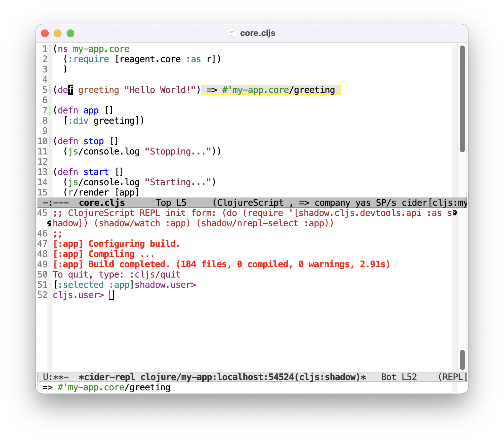Screen dimensions: 504x441
Task: Click ':require' keyword on line 2
Action: 88,59
